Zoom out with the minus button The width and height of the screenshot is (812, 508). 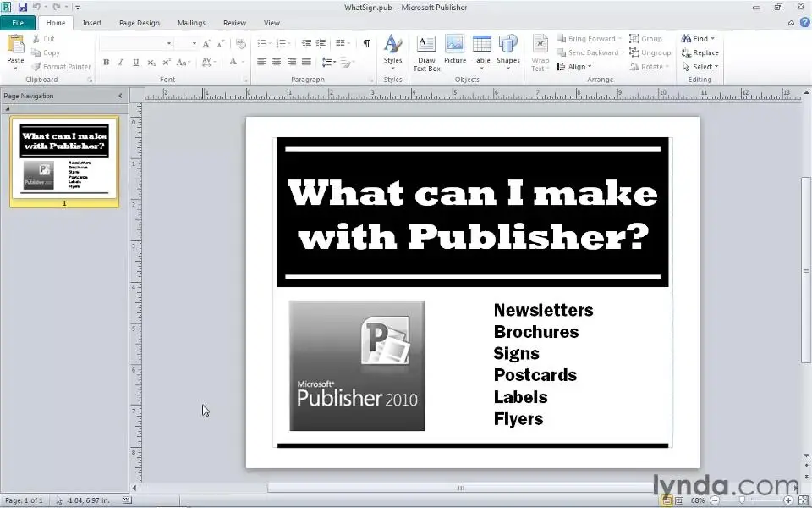tap(715, 500)
